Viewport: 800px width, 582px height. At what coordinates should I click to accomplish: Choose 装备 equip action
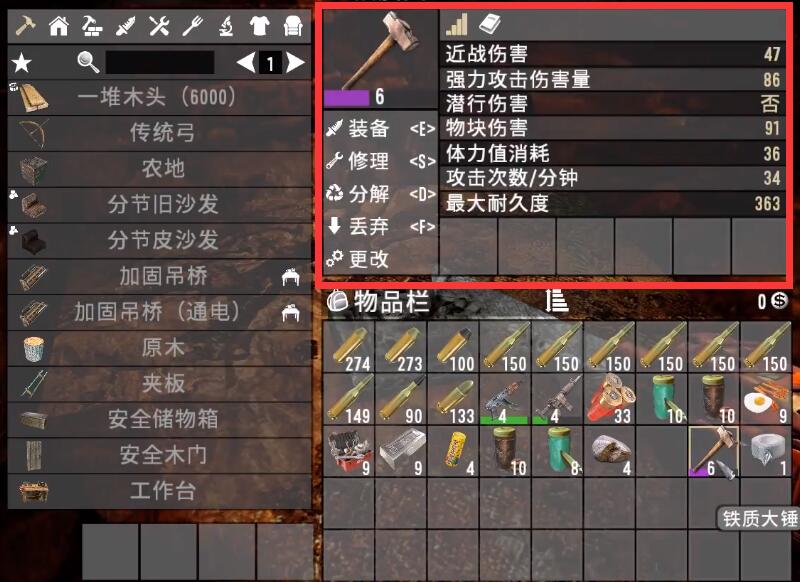click(x=381, y=129)
